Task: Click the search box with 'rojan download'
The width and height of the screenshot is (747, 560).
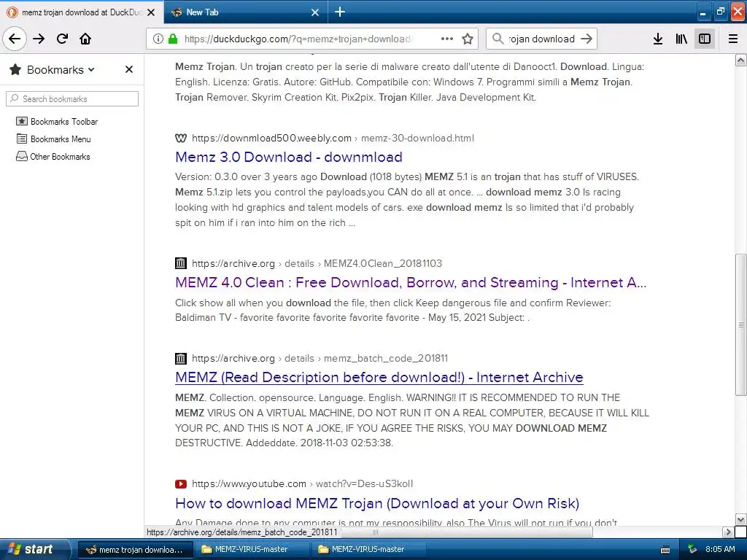Action: point(542,39)
